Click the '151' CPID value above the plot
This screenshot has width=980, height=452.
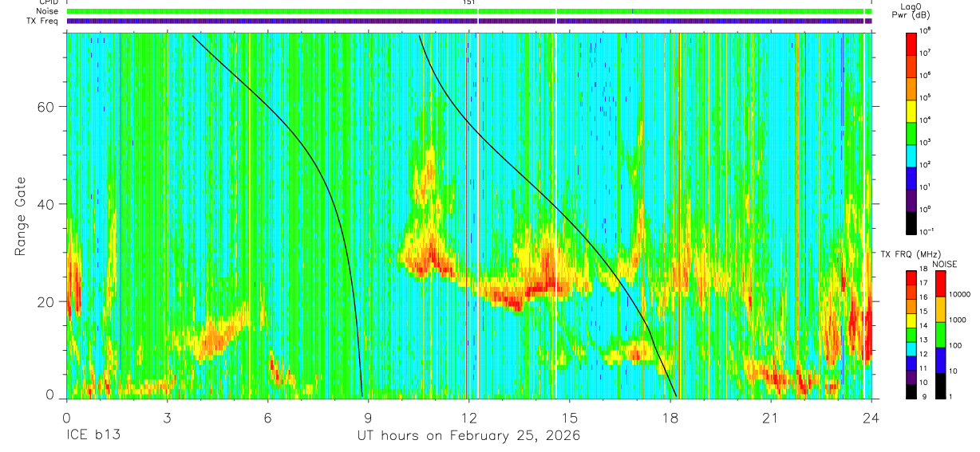pos(469,2)
